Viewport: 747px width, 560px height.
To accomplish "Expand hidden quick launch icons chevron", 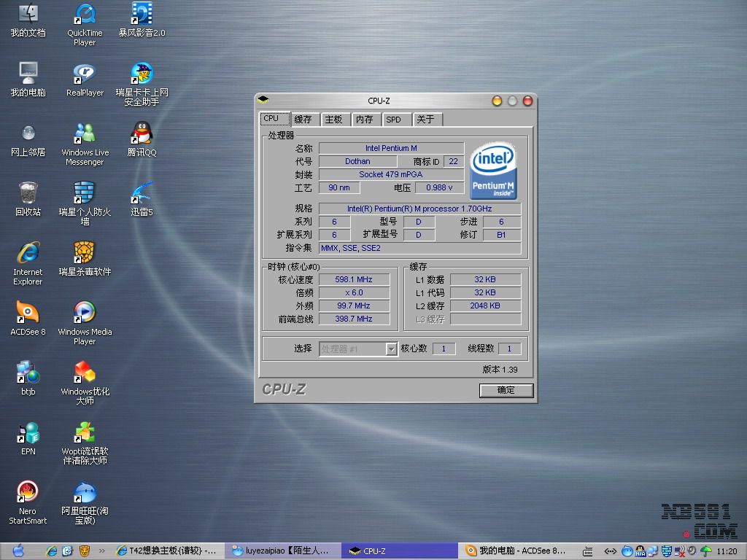I will click(x=101, y=551).
